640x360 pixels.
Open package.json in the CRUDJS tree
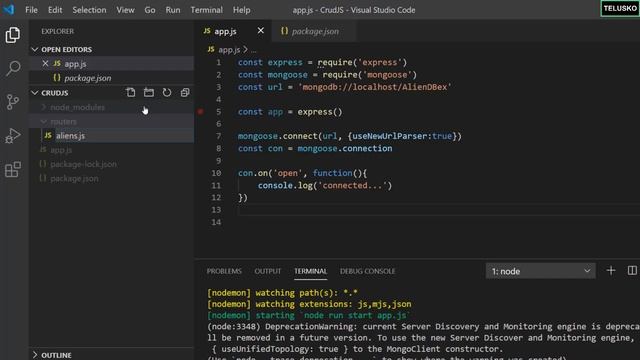(x=111, y=178)
